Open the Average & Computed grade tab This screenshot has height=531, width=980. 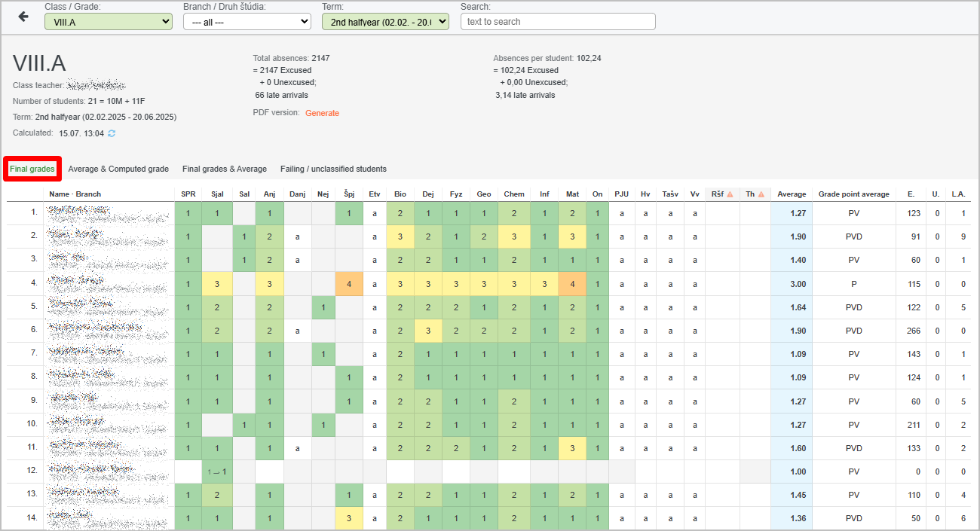point(118,169)
